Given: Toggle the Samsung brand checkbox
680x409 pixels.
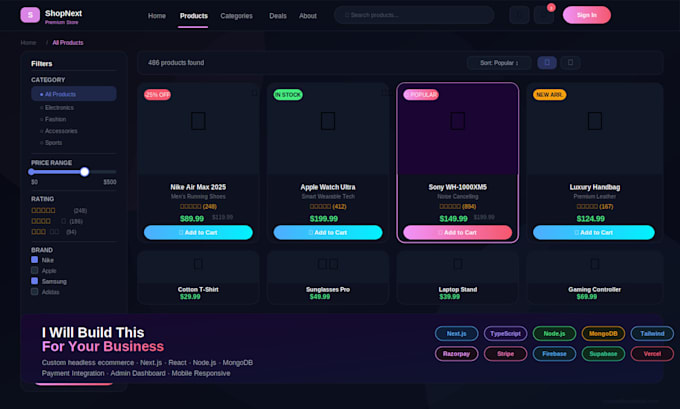Looking at the screenshot, I should tap(35, 281).
